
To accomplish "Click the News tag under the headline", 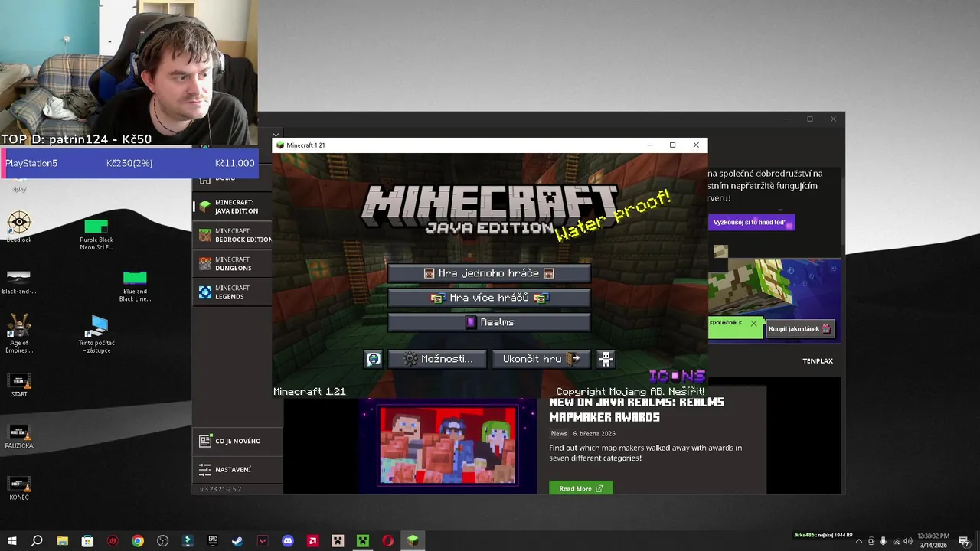I will point(559,433).
